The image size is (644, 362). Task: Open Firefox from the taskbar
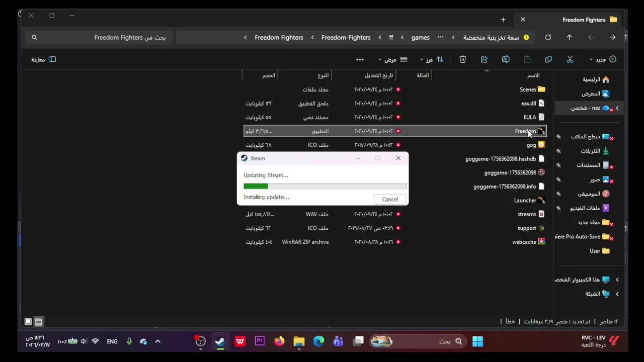(279, 341)
